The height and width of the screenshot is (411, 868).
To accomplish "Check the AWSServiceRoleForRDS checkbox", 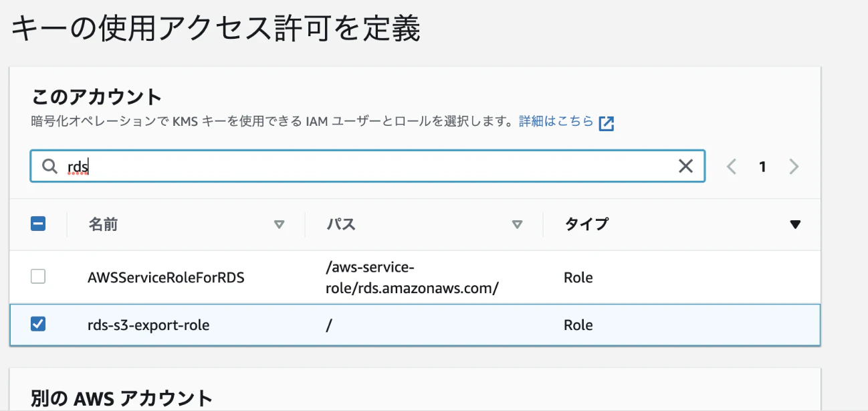I will tap(38, 276).
